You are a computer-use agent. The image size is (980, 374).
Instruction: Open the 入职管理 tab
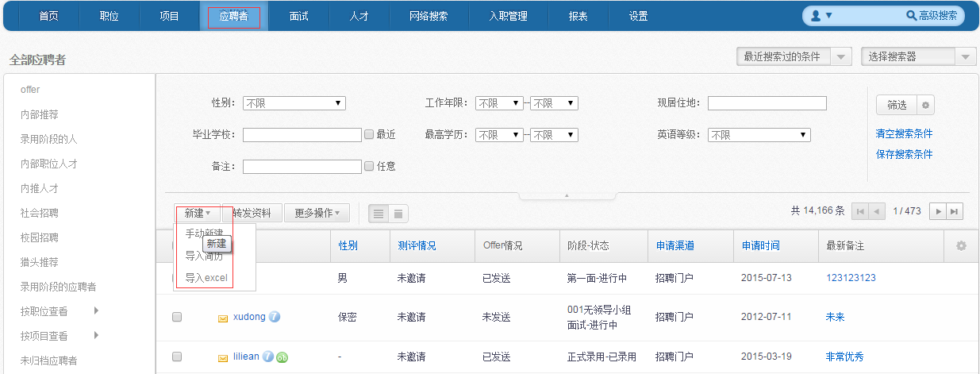click(509, 16)
